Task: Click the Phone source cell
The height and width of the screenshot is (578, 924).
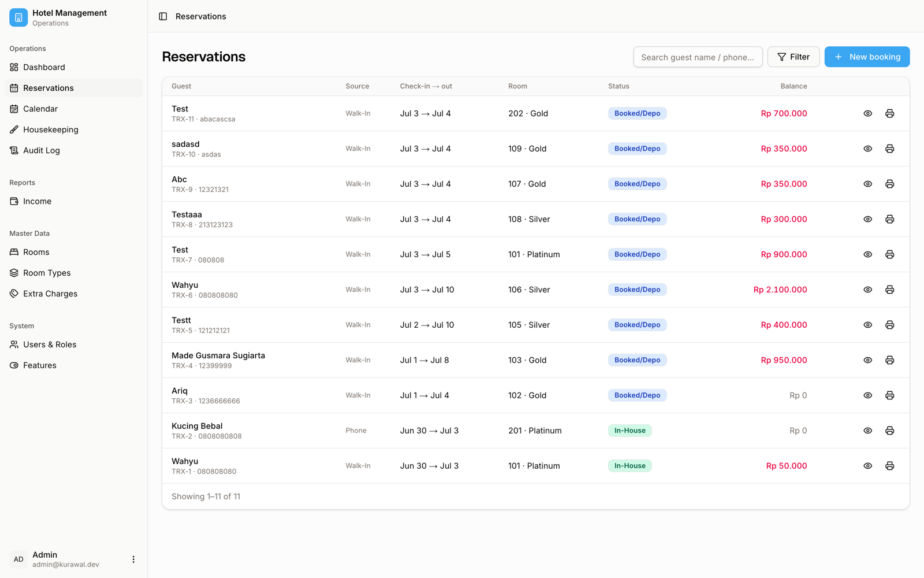Action: point(356,431)
